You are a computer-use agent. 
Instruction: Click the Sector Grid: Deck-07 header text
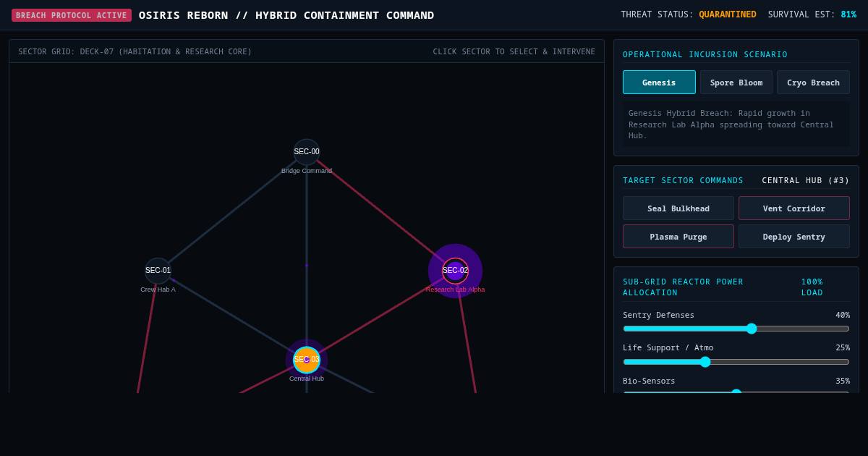(135, 51)
